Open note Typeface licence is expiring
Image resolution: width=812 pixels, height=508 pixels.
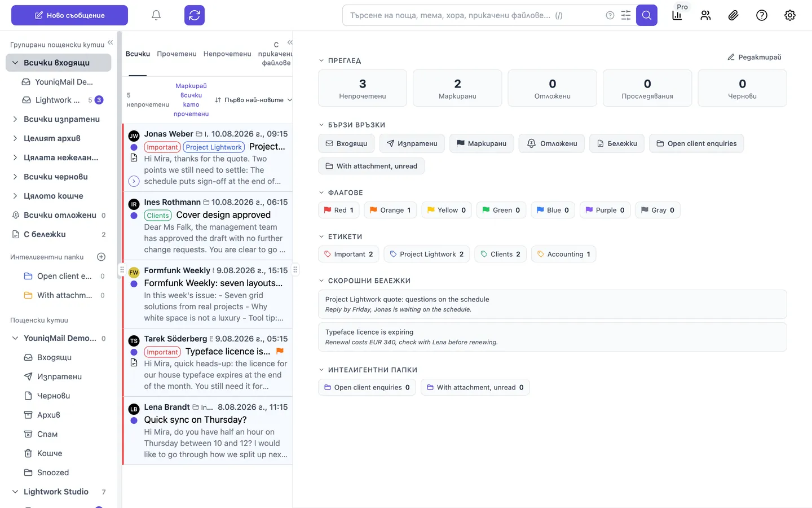pos(552,337)
